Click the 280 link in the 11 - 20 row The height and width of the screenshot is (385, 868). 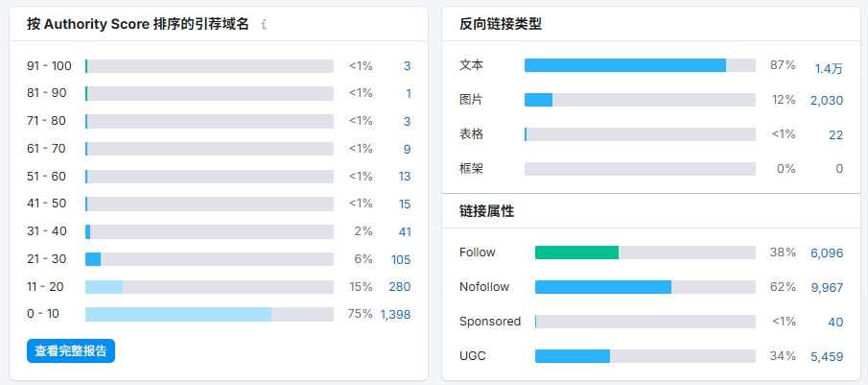click(400, 287)
